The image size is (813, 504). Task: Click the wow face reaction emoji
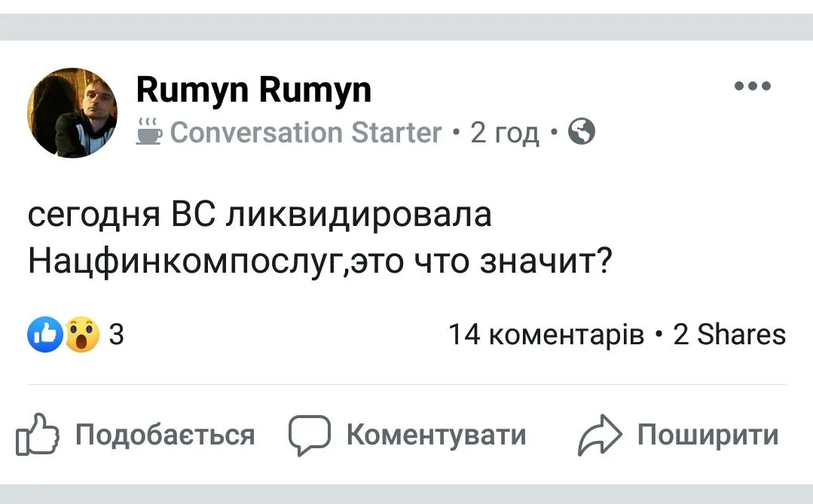click(x=81, y=334)
